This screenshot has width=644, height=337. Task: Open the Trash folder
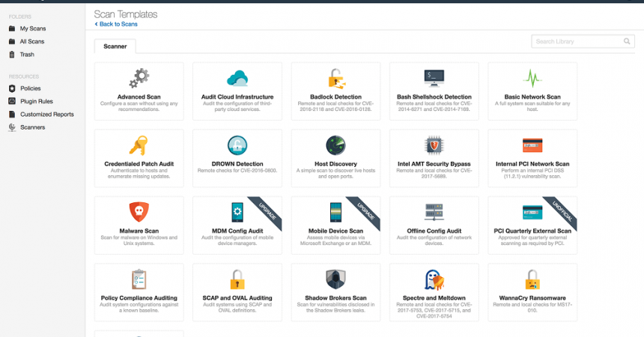27,55
